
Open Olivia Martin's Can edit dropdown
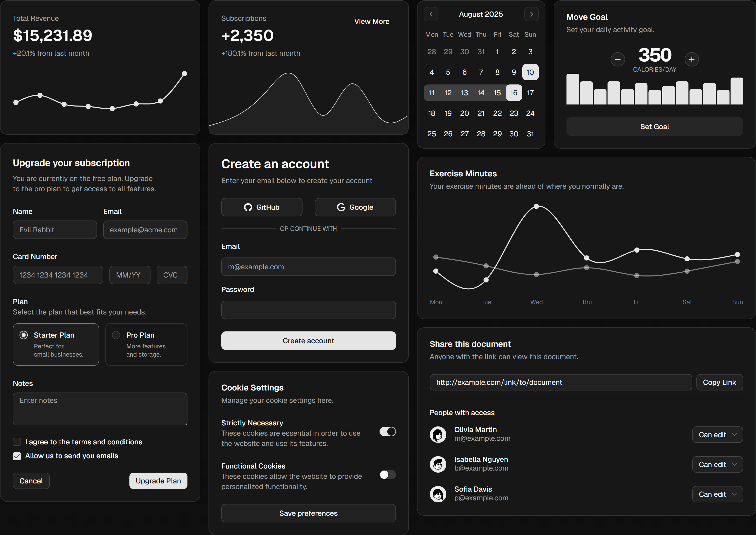pos(717,435)
